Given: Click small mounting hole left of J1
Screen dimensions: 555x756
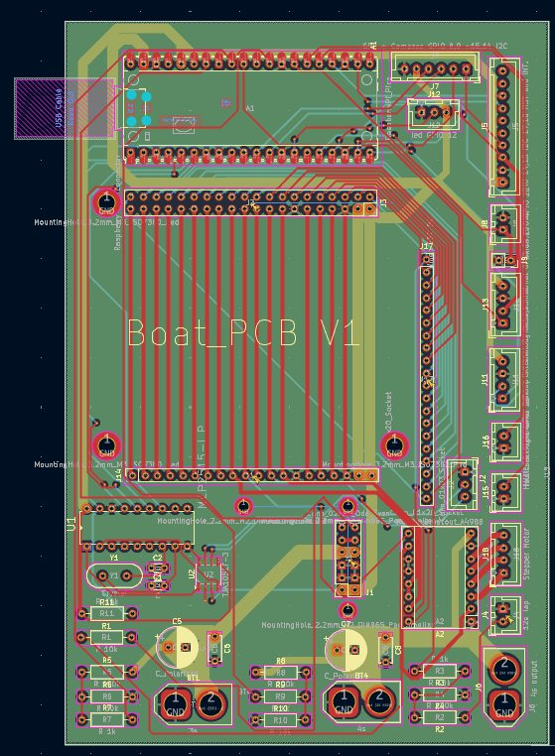Looking at the screenshot, I should (243, 506).
